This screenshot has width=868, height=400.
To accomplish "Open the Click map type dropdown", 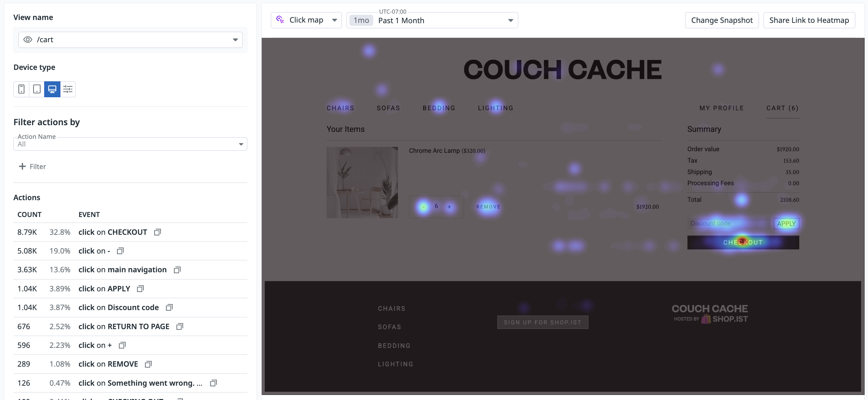I will [x=334, y=20].
